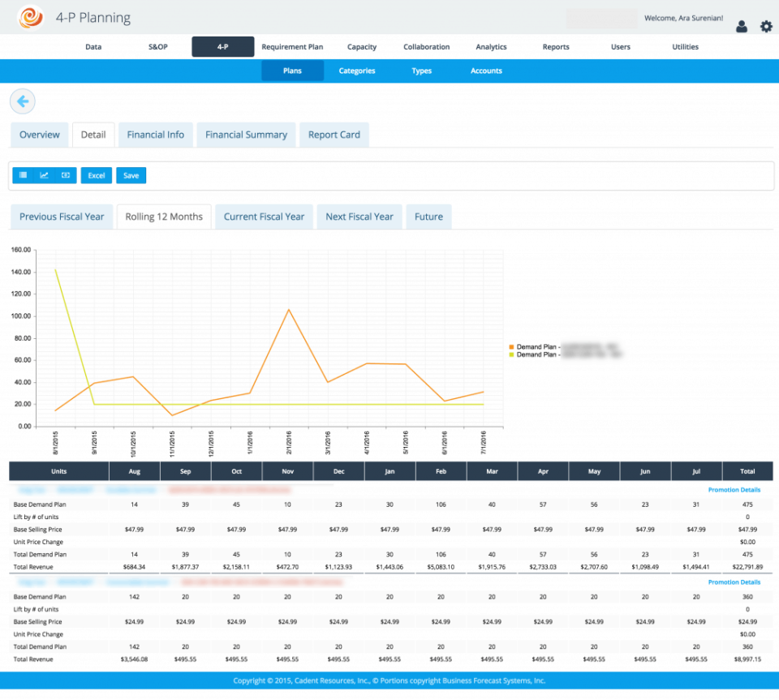
Task: Open the Report Card tab
Action: (334, 135)
